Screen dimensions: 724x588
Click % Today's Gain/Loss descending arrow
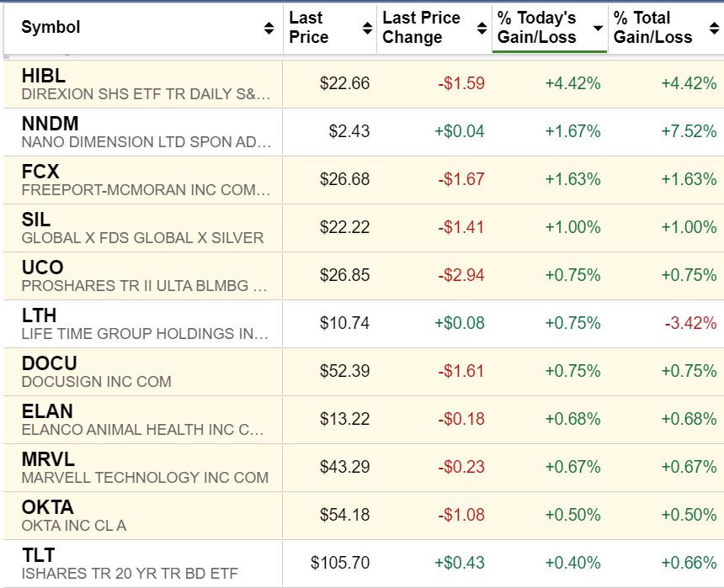598,28
